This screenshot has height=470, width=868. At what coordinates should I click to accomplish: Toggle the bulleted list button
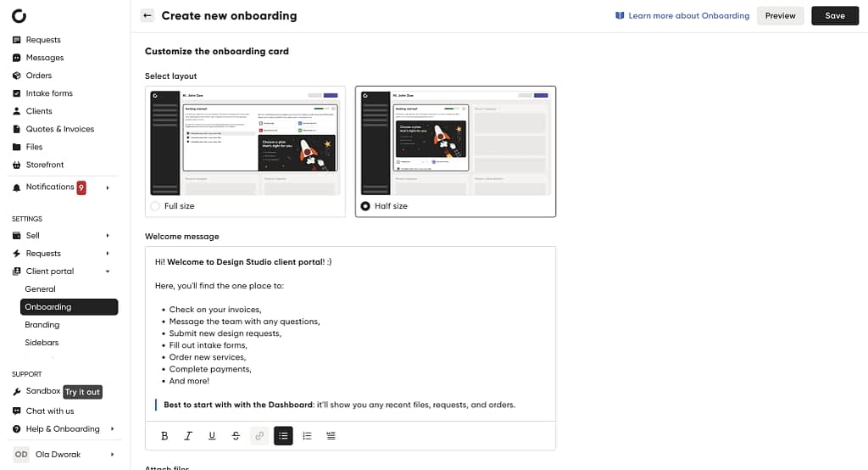283,435
